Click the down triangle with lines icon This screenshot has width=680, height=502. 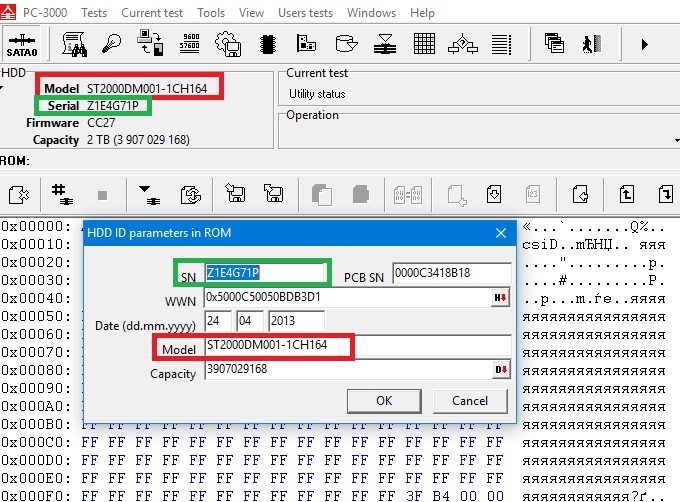[x=150, y=195]
